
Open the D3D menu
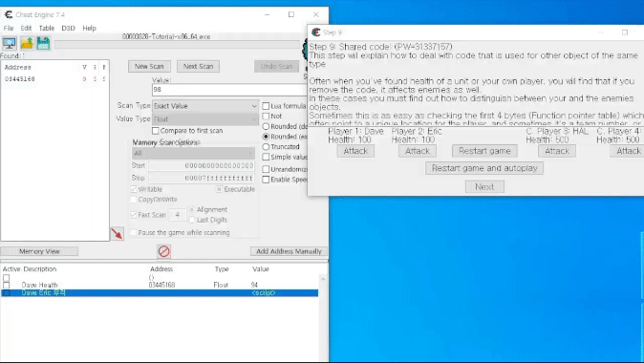[x=68, y=29]
